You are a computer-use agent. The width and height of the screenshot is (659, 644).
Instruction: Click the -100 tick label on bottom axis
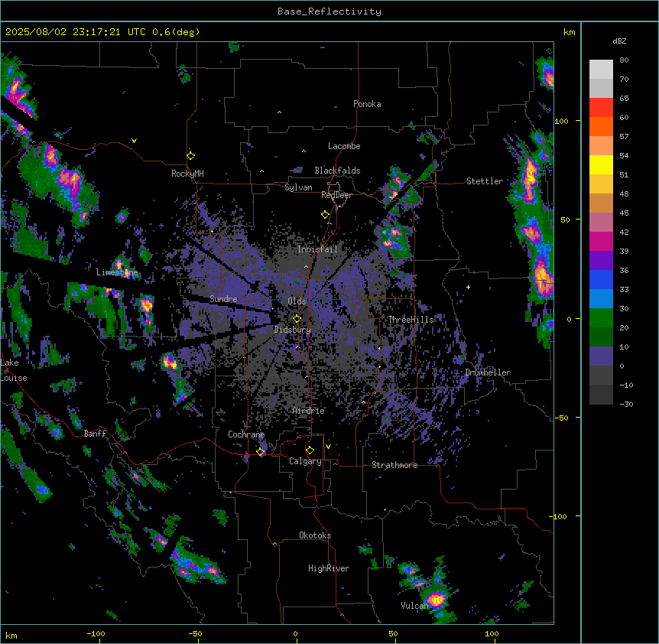pos(96,633)
